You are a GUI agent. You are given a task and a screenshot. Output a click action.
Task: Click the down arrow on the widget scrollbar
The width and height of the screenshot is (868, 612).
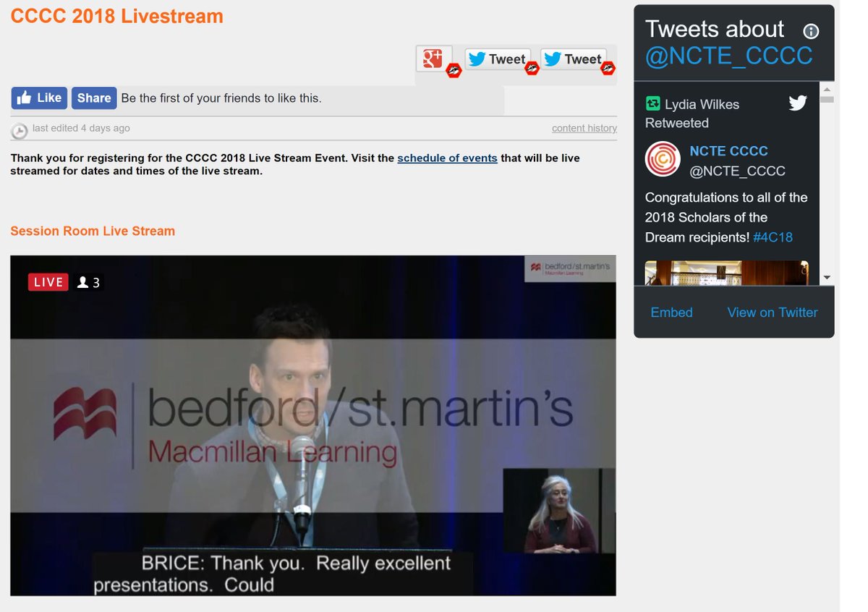pyautogui.click(x=826, y=277)
